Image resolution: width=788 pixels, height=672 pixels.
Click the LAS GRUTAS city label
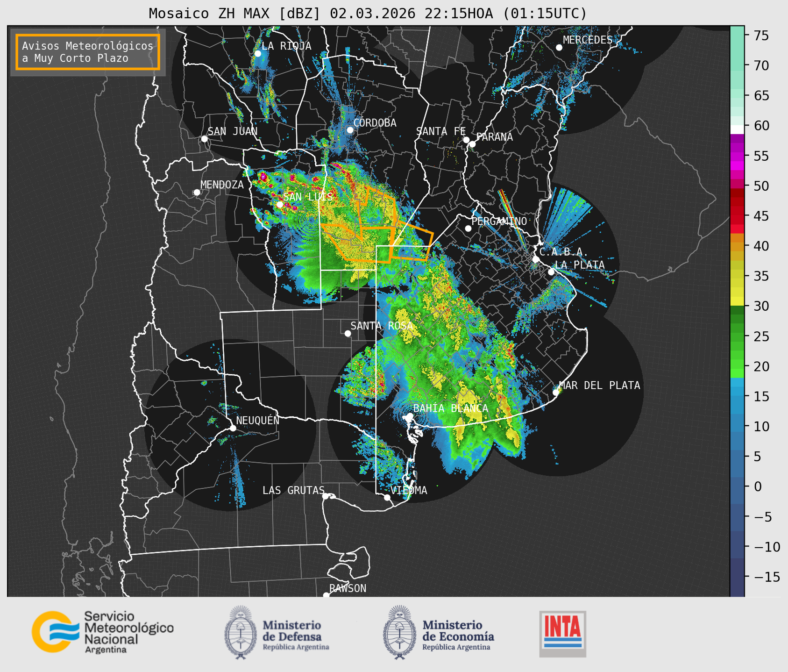[293, 490]
